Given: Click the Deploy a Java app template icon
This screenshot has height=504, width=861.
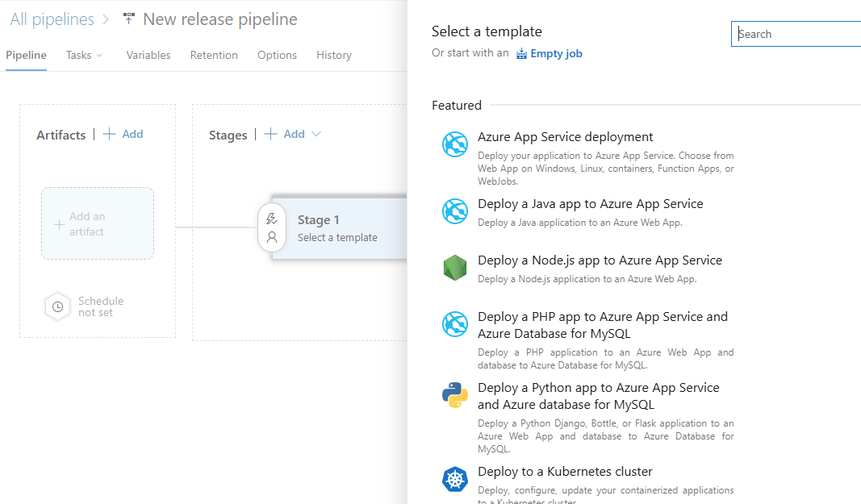Looking at the screenshot, I should click(x=455, y=211).
